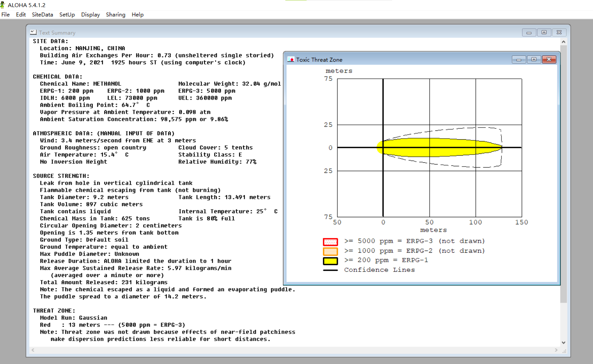Click Model Run: Gaussian text
The image size is (593, 364).
point(73,318)
